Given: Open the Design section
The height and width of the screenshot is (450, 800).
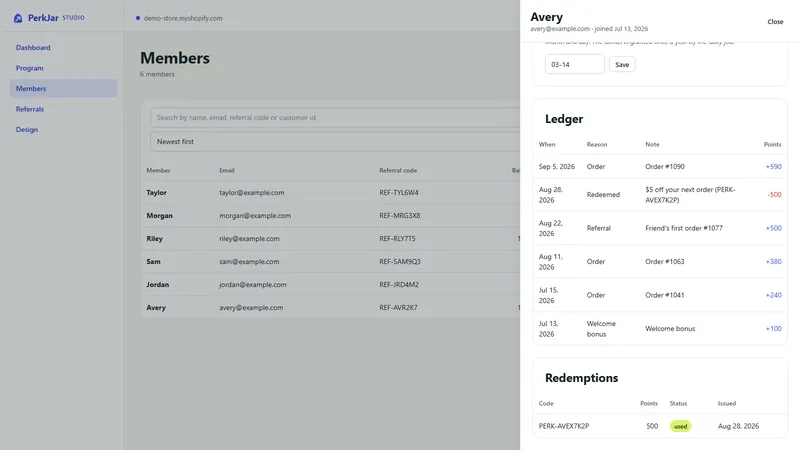Looking at the screenshot, I should click(27, 130).
